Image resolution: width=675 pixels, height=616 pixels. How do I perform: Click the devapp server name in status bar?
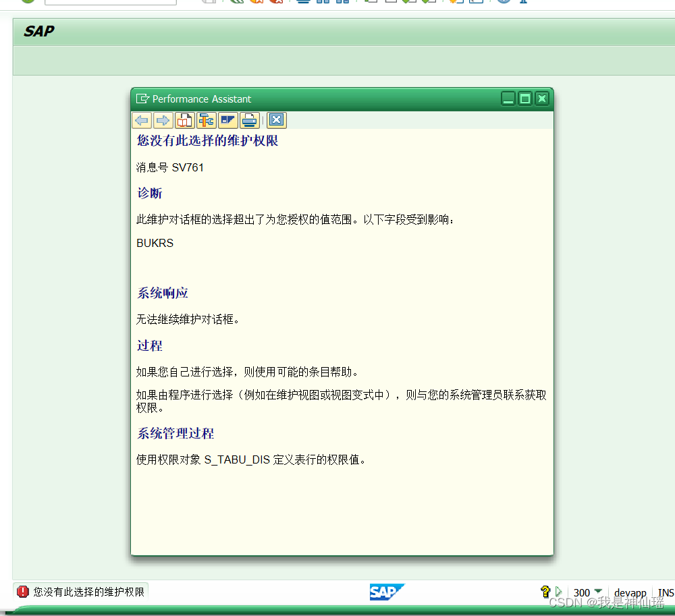pos(630,592)
